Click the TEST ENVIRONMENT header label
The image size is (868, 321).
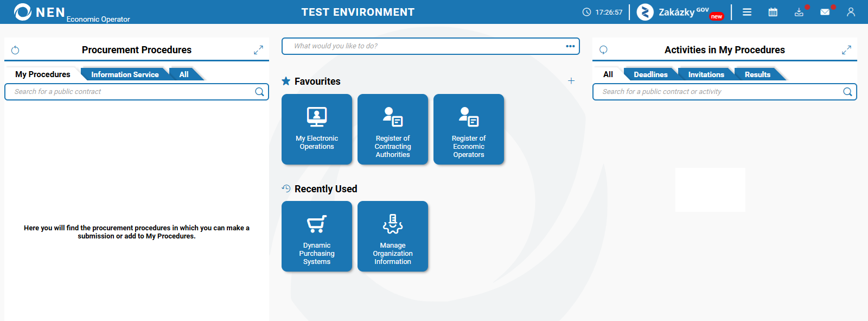pos(358,12)
